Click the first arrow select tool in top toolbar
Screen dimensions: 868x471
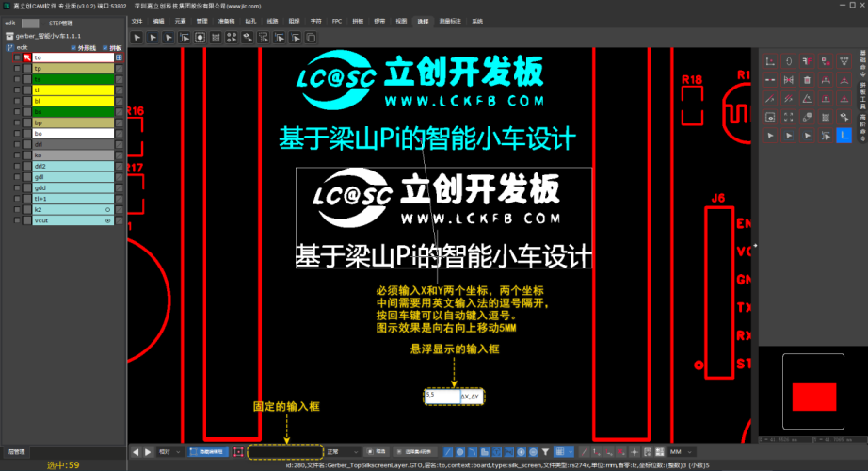point(137,38)
